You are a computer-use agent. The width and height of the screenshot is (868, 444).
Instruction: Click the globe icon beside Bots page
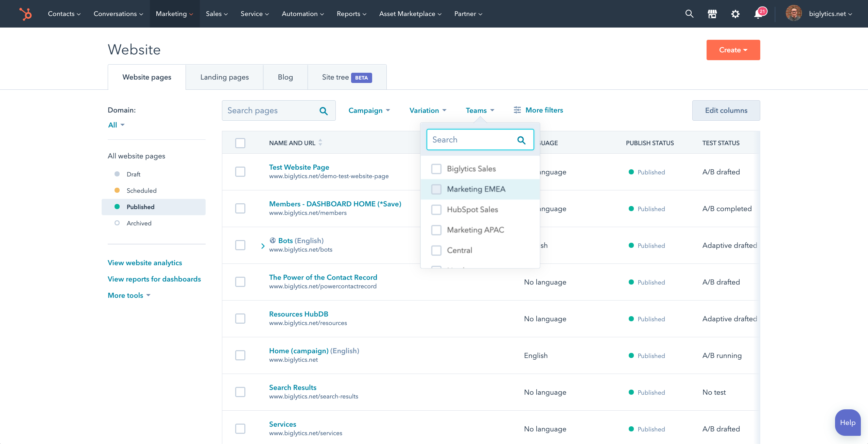[273, 240]
